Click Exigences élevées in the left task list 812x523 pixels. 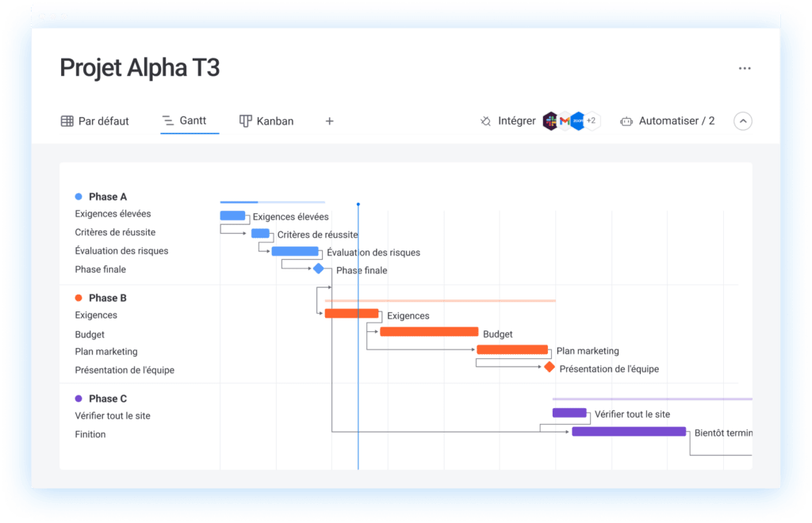(x=113, y=214)
